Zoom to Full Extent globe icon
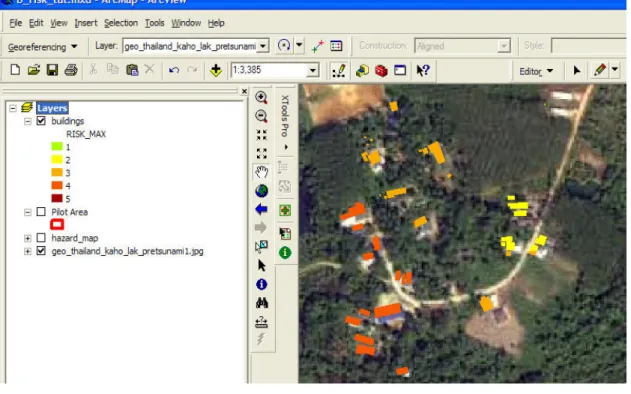631x394 pixels. click(262, 190)
